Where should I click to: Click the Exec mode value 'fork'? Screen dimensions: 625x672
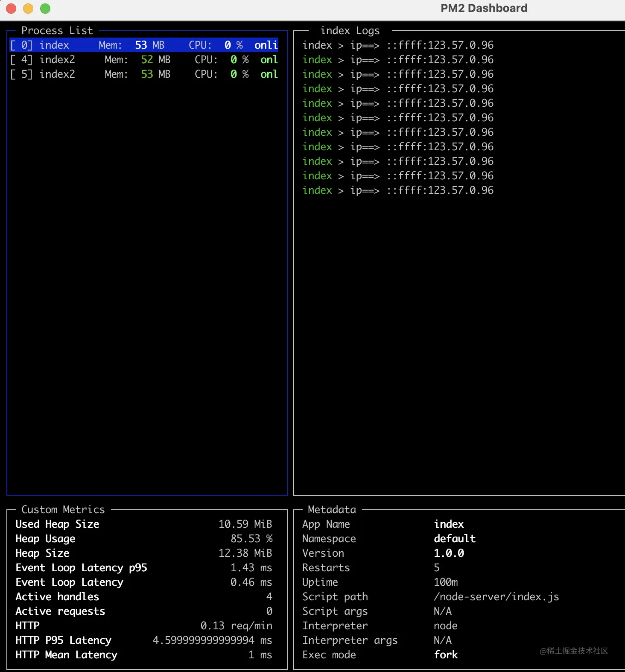pos(446,655)
